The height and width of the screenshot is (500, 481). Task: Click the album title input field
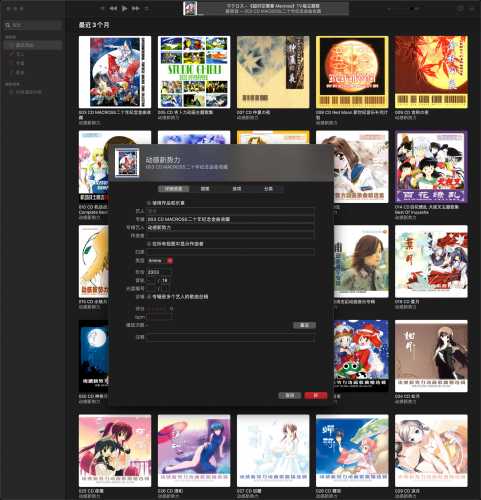230,219
